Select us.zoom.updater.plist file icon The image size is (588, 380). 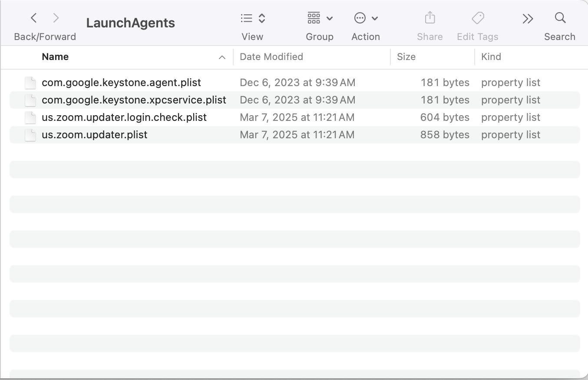pyautogui.click(x=30, y=135)
